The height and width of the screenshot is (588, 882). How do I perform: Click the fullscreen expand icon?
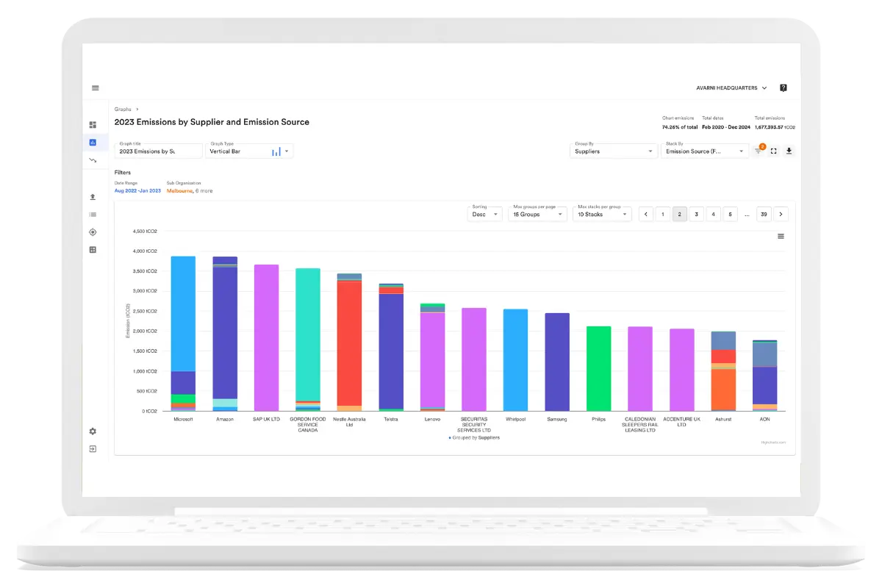click(774, 151)
